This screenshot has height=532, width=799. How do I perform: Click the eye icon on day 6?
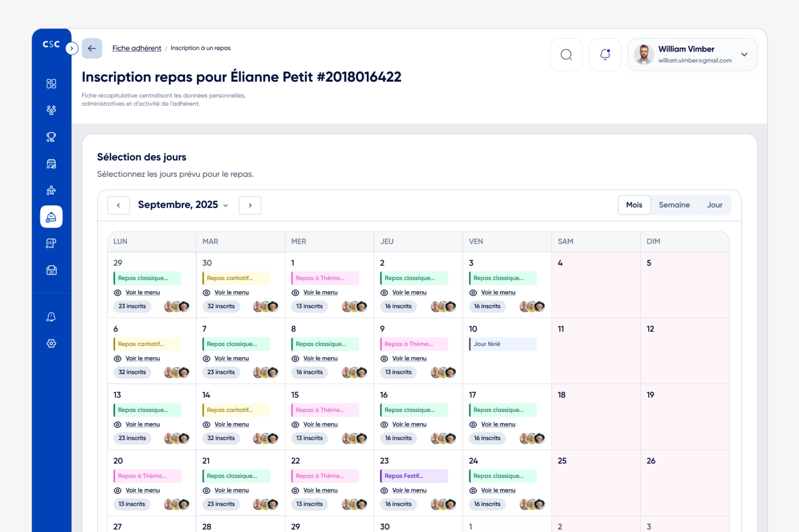(117, 359)
